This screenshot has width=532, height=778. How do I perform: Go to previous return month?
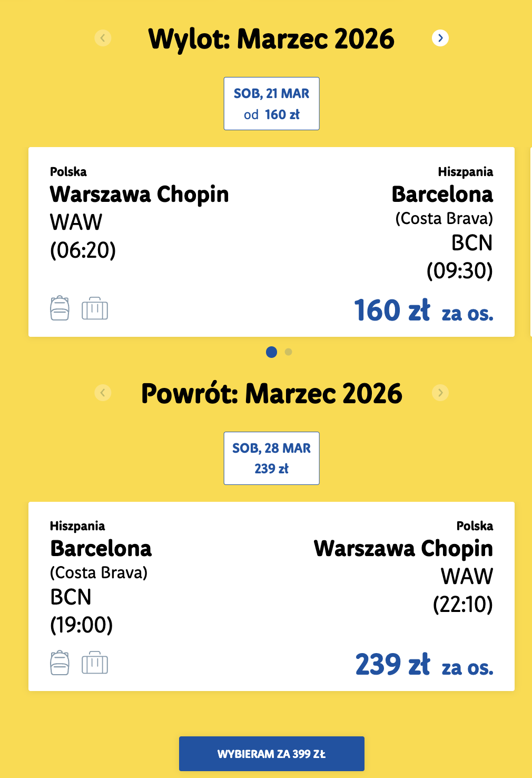103,393
